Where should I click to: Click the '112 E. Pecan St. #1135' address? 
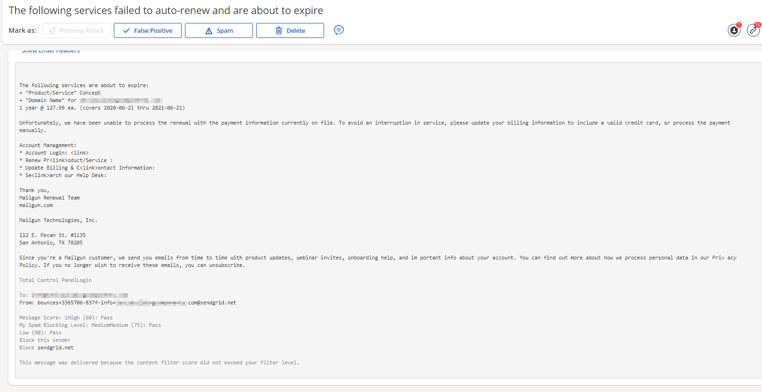[x=52, y=235]
